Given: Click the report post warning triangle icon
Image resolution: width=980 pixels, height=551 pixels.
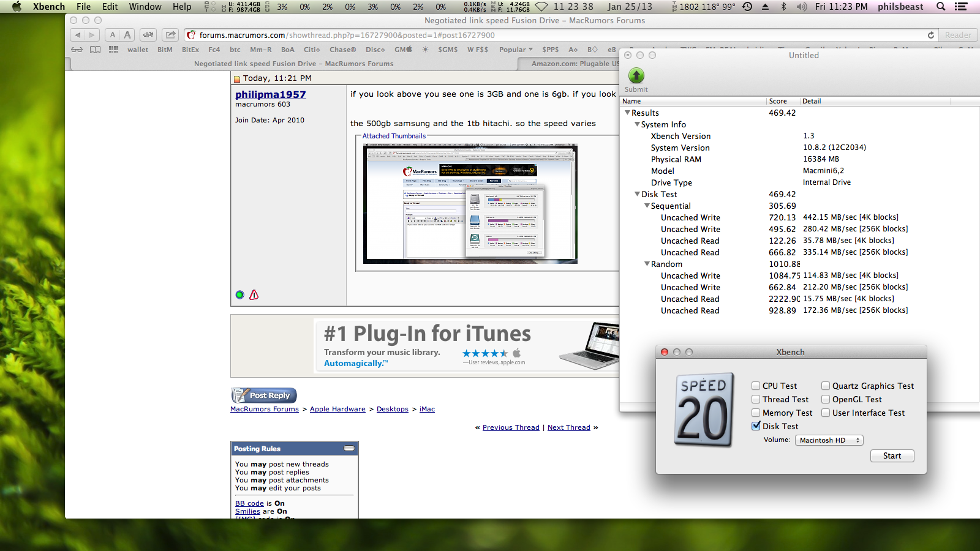Looking at the screenshot, I should (254, 294).
